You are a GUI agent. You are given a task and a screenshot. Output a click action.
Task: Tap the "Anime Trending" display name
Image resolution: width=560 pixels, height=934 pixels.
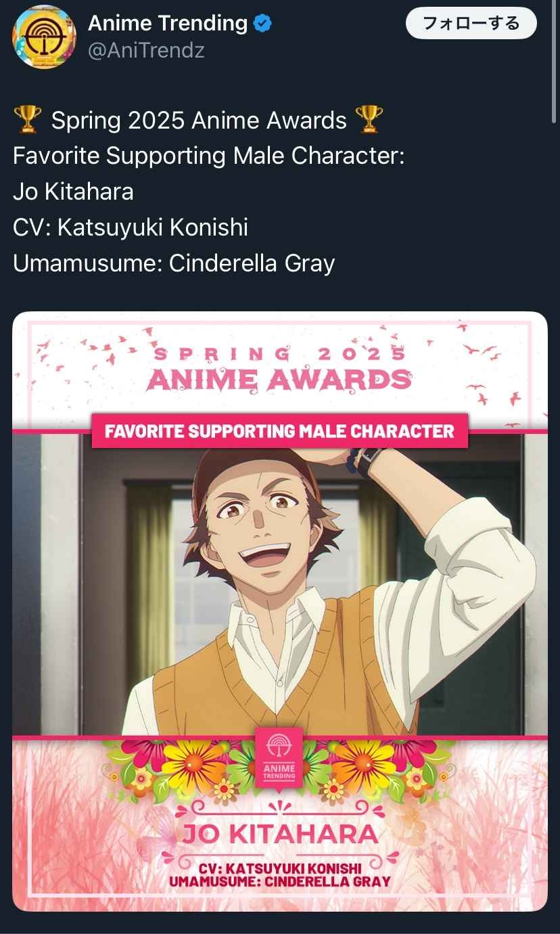pos(168,24)
